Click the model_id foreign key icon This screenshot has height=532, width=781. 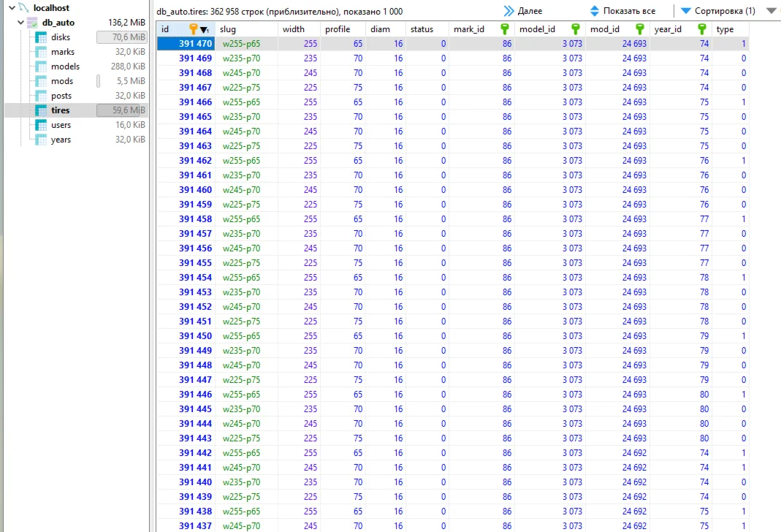point(575,29)
